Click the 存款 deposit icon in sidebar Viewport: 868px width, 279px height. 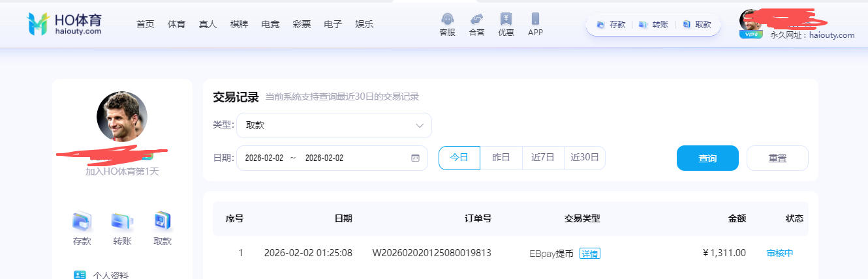[82, 222]
